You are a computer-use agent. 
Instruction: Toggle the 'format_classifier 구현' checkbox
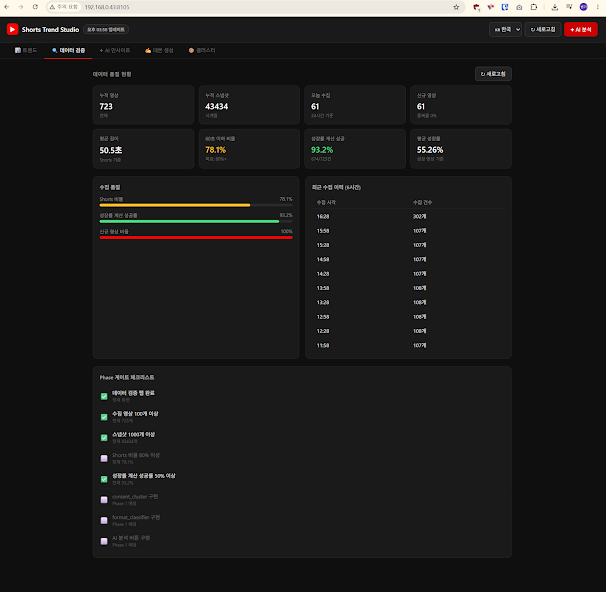point(104,521)
